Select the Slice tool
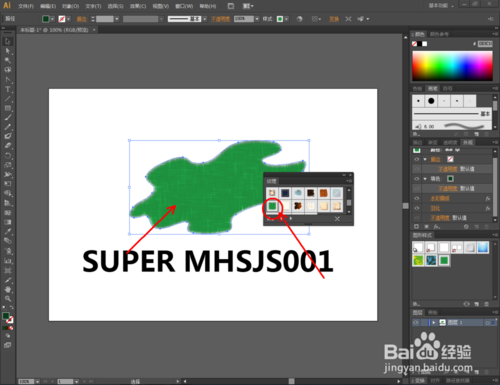 [8, 280]
